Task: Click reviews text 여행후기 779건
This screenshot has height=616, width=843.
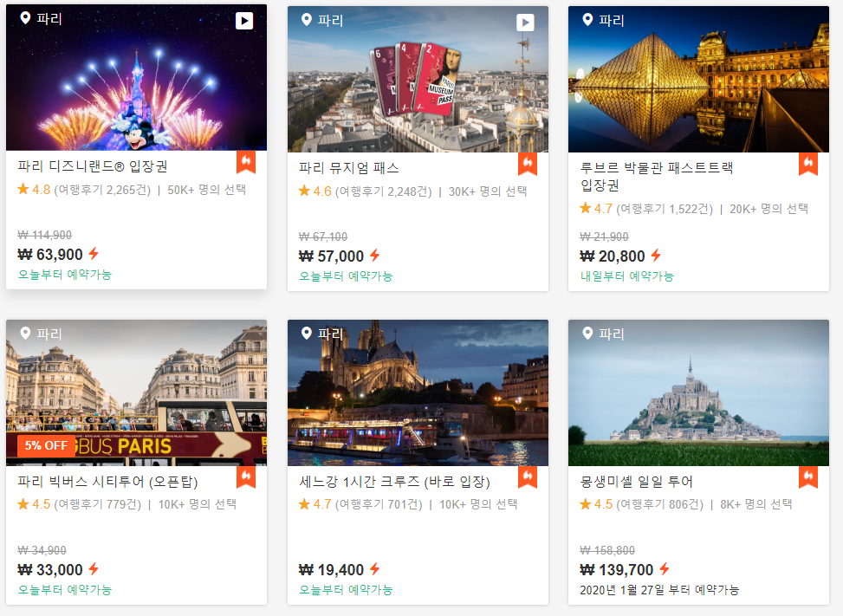Action: (x=97, y=504)
